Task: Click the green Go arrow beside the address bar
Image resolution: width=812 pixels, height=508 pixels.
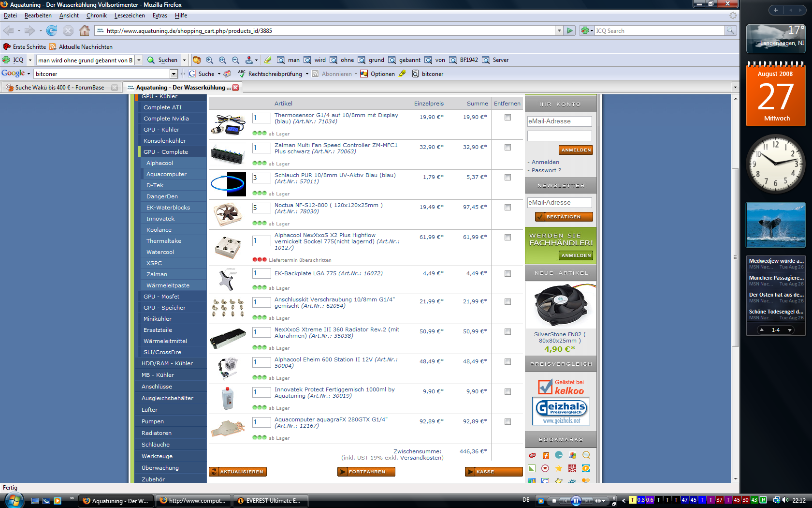Action: tap(570, 30)
